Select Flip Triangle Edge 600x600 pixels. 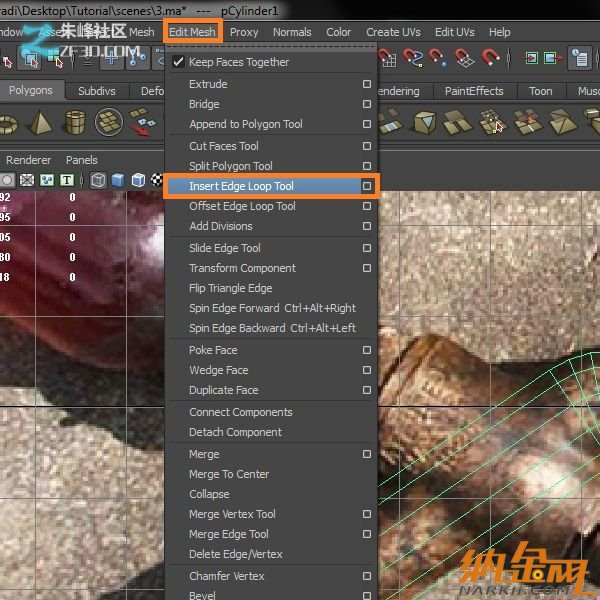pos(231,288)
